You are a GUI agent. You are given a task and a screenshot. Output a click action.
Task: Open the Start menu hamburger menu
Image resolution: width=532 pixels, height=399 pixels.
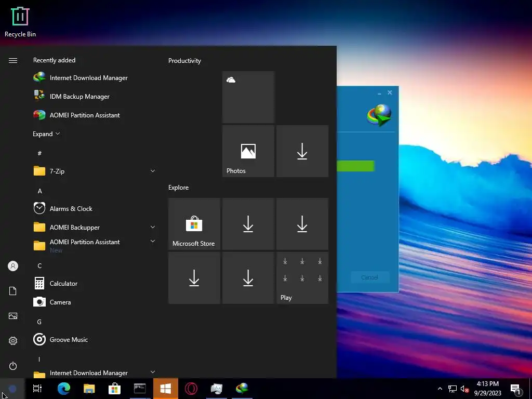point(13,60)
